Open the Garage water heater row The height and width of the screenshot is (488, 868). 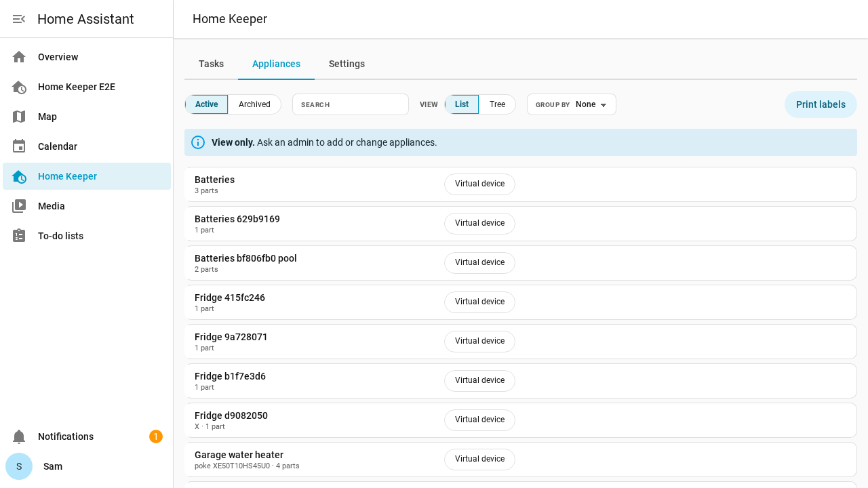click(521, 460)
